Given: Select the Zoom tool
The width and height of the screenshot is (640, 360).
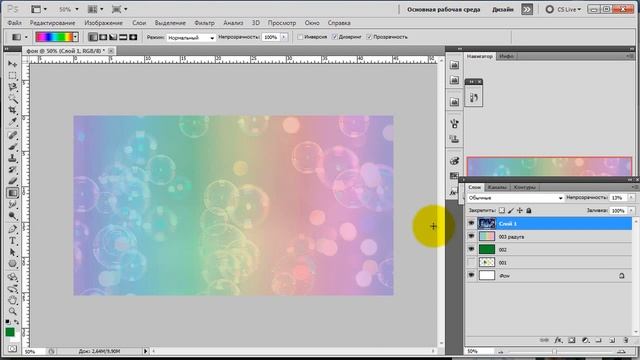Looking at the screenshot, I should pos(12,311).
